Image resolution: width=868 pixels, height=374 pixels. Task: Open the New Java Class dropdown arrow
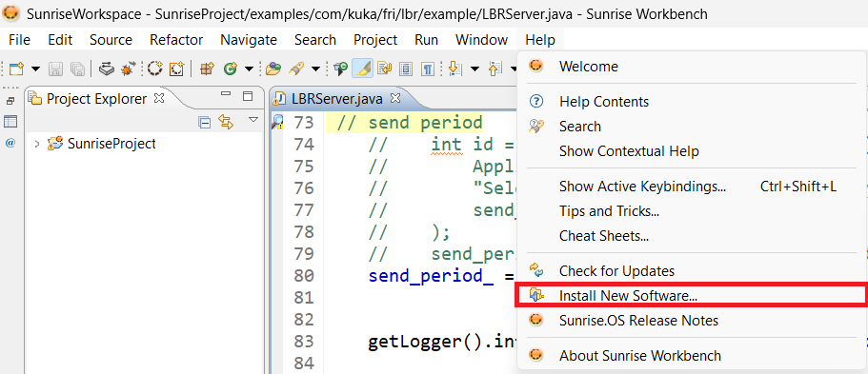click(249, 69)
